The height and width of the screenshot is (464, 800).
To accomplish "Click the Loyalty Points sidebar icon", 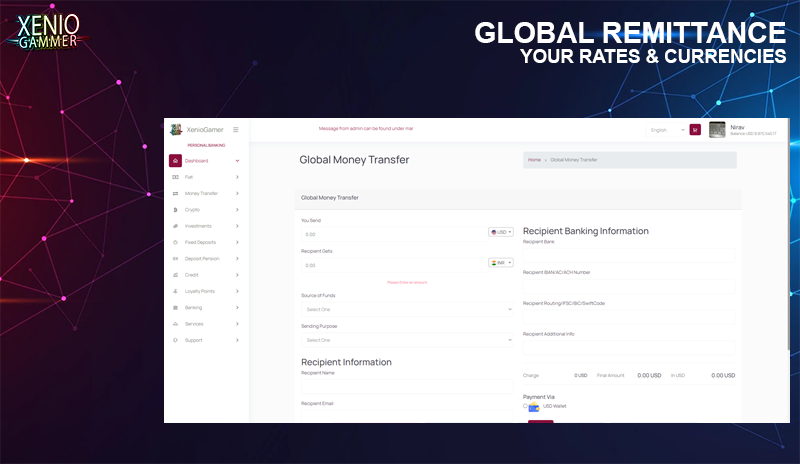I will pyautogui.click(x=175, y=291).
